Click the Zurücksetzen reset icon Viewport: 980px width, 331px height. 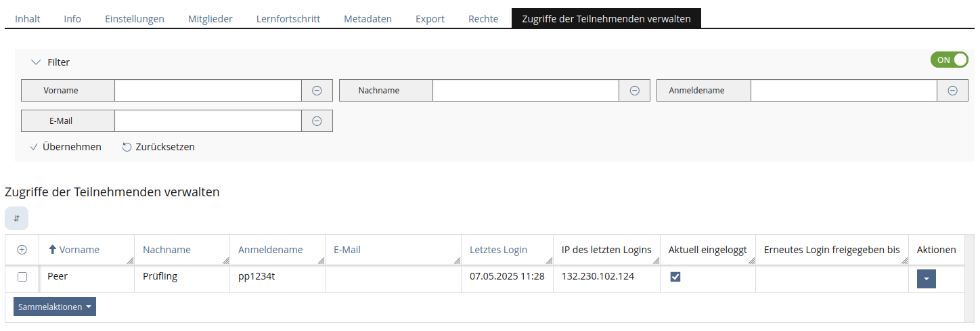[x=127, y=147]
